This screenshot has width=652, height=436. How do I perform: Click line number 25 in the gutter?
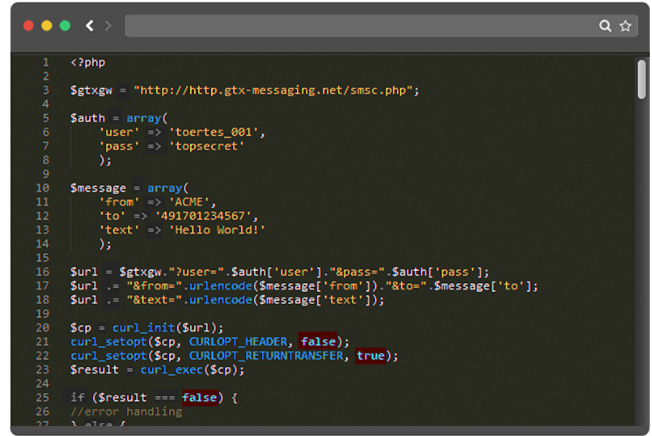coord(42,398)
